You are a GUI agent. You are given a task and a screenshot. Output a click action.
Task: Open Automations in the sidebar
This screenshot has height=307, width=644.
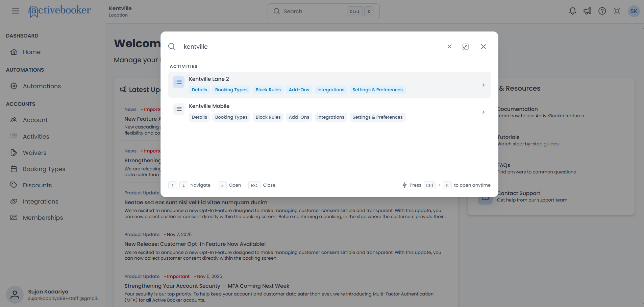point(42,86)
